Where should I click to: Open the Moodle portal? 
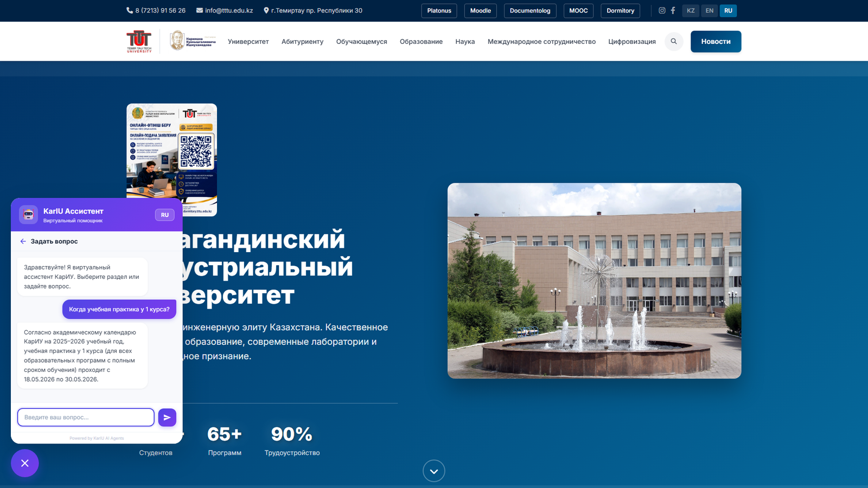(x=481, y=11)
